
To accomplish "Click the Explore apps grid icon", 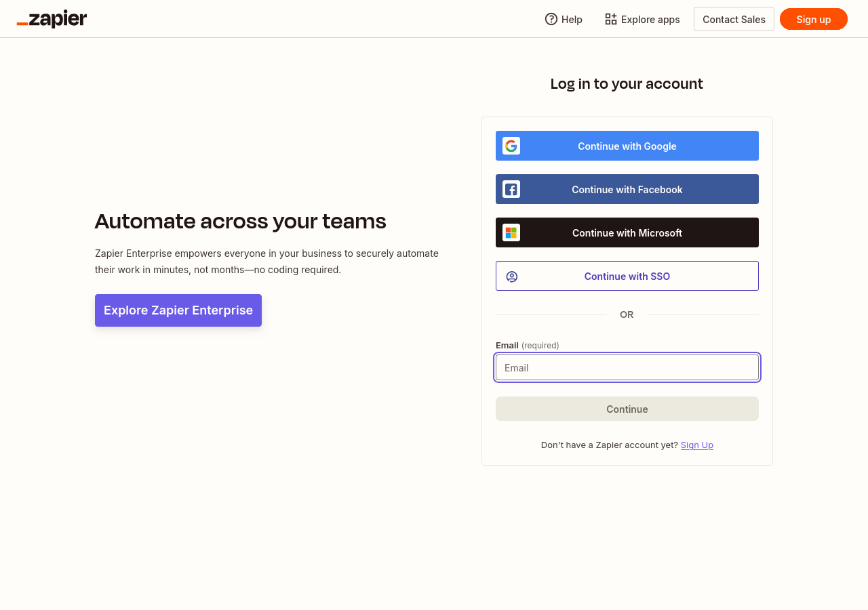I will 611,19.
